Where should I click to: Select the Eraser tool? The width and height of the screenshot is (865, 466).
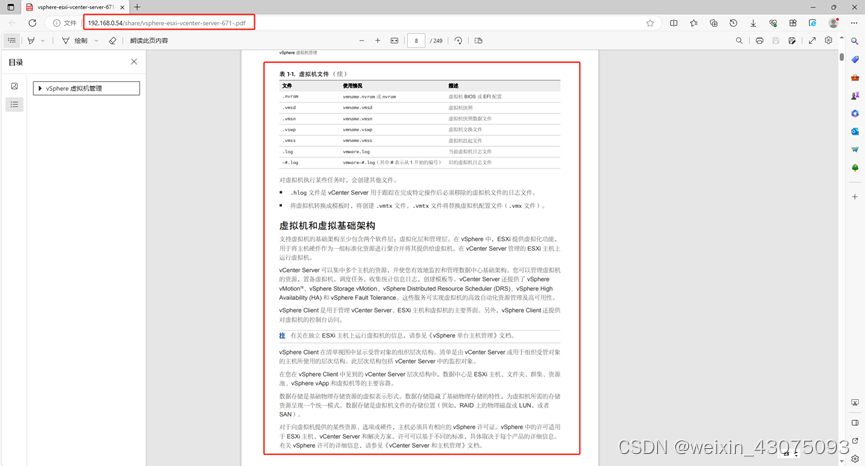coord(113,40)
